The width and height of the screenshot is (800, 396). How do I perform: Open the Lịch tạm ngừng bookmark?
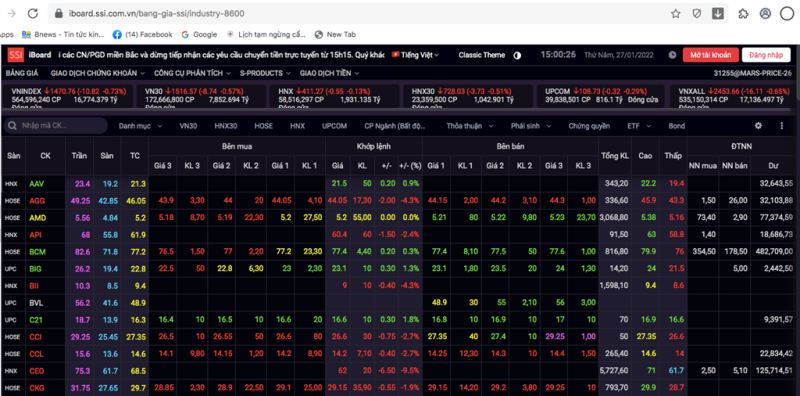[x=266, y=35]
